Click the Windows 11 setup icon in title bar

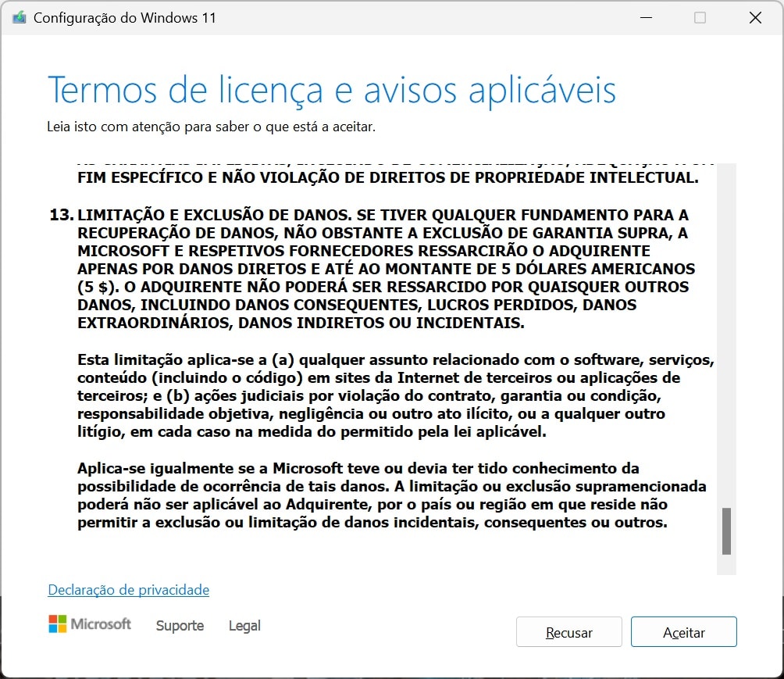coord(20,18)
